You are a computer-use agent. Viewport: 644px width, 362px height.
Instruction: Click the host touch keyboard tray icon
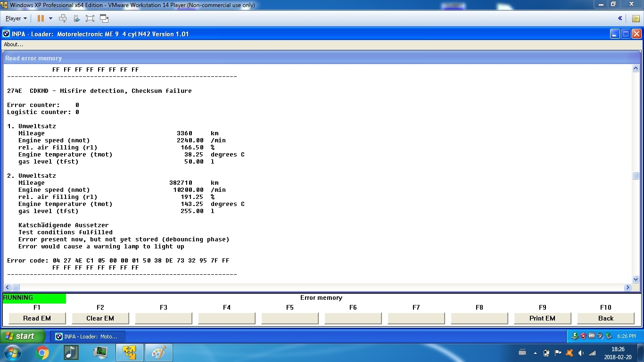coord(522,353)
